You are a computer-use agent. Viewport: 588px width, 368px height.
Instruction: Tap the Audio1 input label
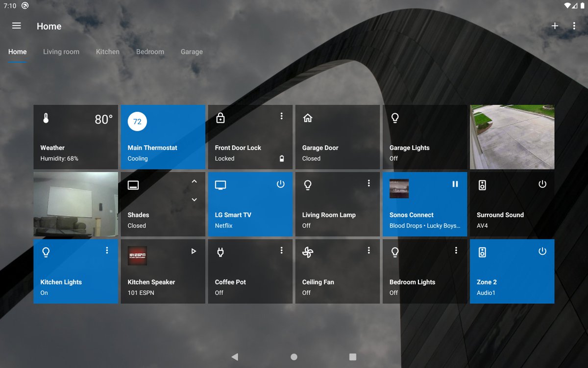tap(486, 293)
